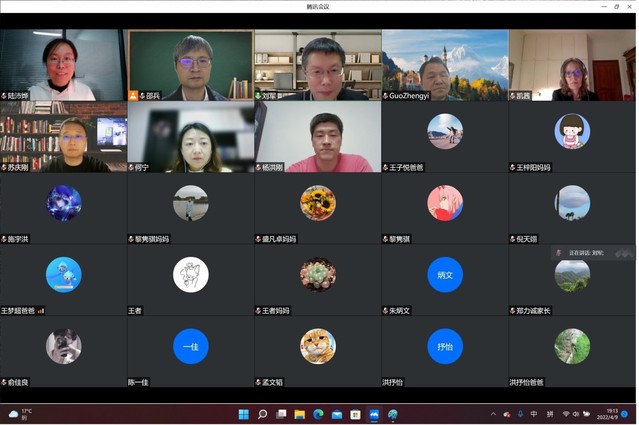
Task: Click the blue 一佳 avatar circle
Action: click(x=190, y=346)
